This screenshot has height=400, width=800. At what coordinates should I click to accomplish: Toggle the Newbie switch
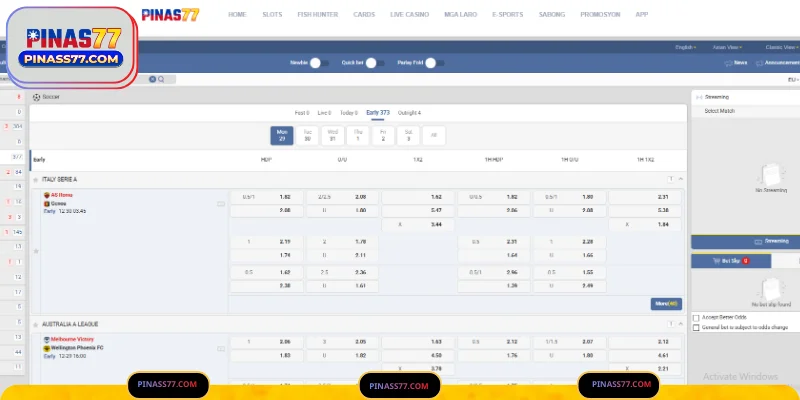[319, 63]
